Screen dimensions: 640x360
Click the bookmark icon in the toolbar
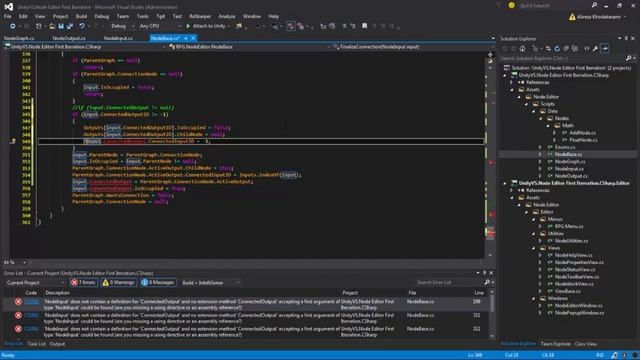pos(364,26)
